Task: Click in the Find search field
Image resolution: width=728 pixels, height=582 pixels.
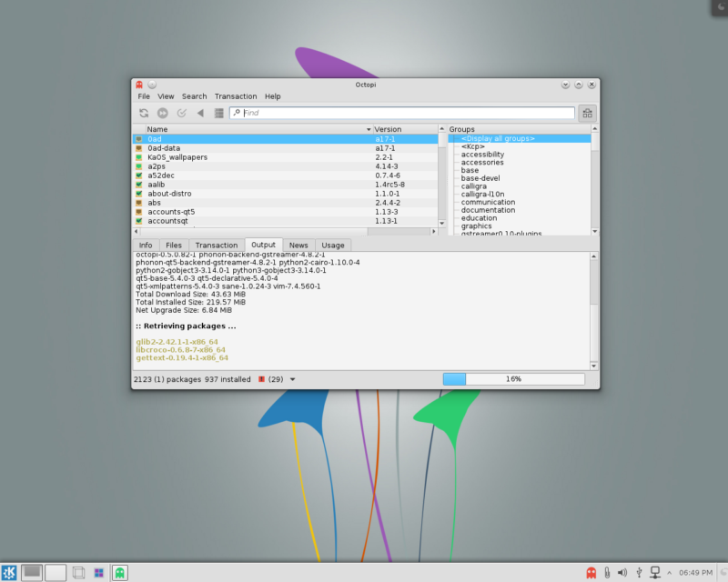Action: [x=402, y=113]
